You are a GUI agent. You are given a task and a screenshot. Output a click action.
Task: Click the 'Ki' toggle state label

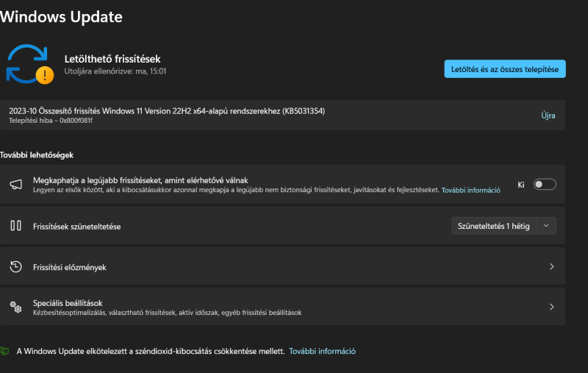[521, 185]
